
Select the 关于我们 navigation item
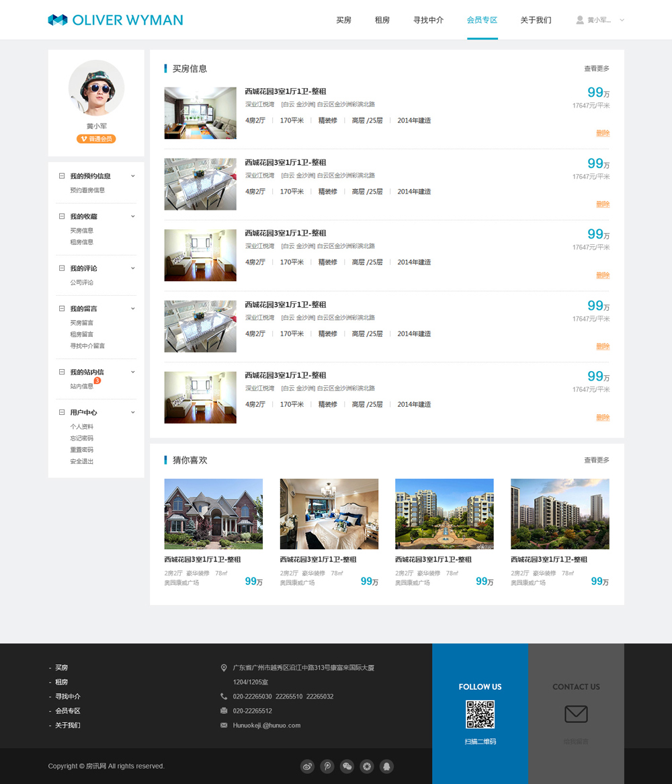click(536, 20)
